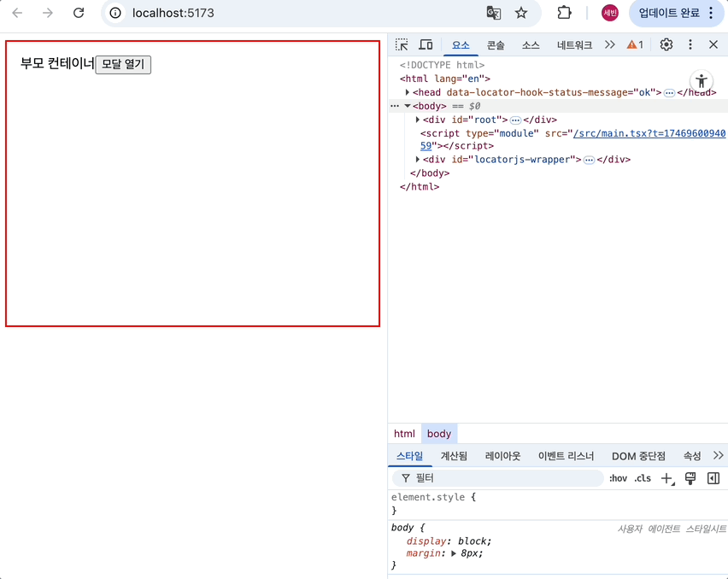The image size is (728, 579).
Task: Switch to the 계산됨 pane tab
Action: coord(454,456)
